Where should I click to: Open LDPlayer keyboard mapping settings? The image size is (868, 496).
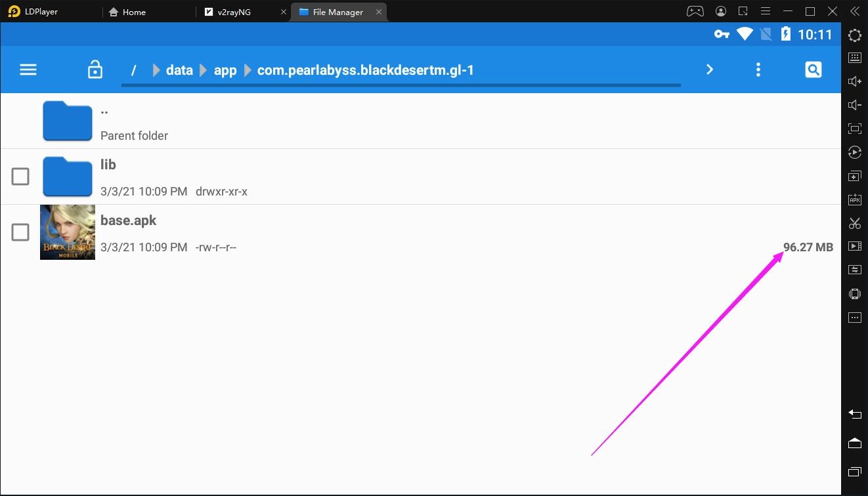[854, 58]
